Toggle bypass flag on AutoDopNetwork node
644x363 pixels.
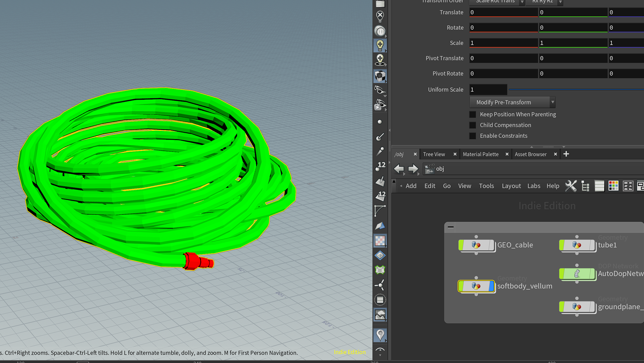pos(562,274)
